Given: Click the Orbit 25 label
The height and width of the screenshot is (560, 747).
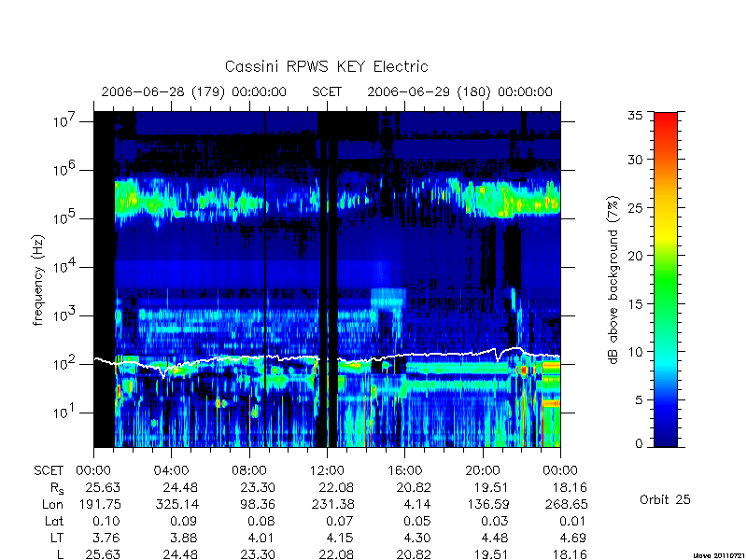Looking at the screenshot, I should tap(665, 499).
